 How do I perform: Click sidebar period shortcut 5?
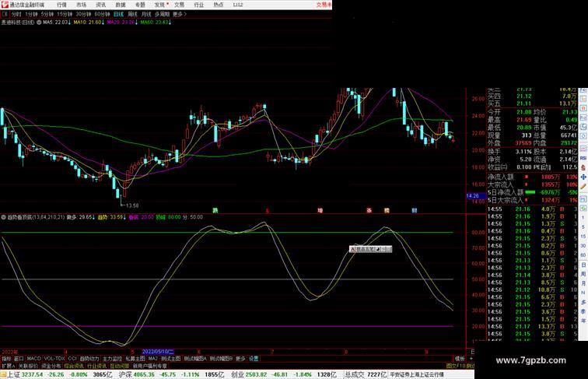(x=583, y=227)
